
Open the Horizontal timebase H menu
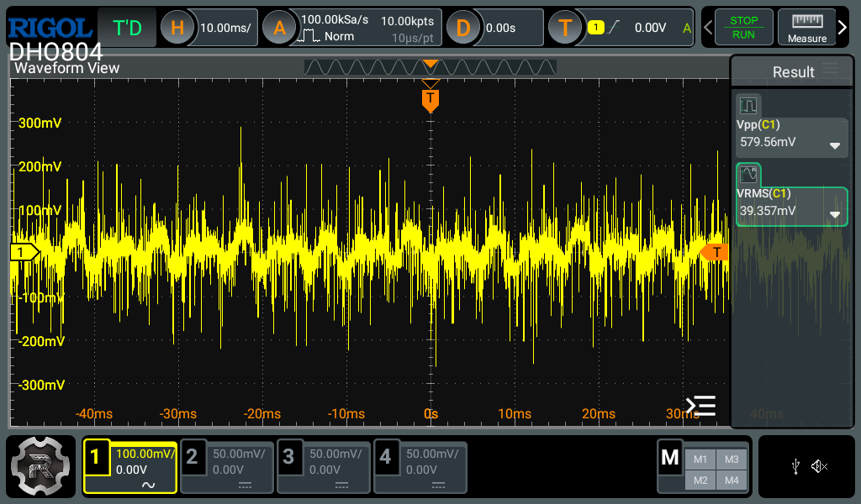[x=177, y=28]
